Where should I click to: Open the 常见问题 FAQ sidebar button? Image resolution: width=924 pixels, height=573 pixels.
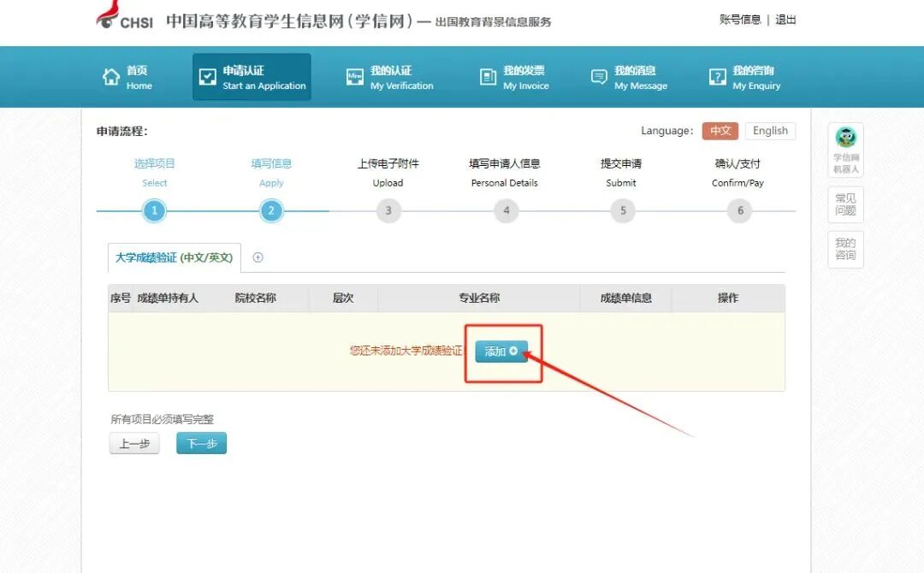[845, 204]
